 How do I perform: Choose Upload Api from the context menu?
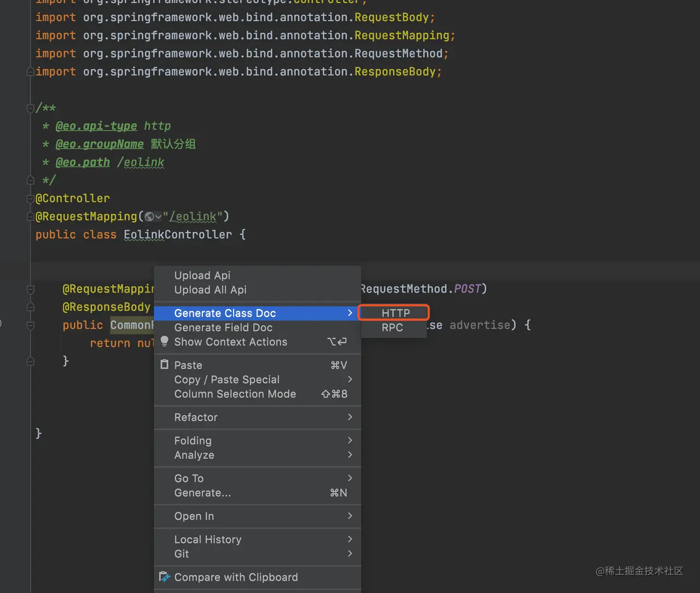(x=258, y=275)
